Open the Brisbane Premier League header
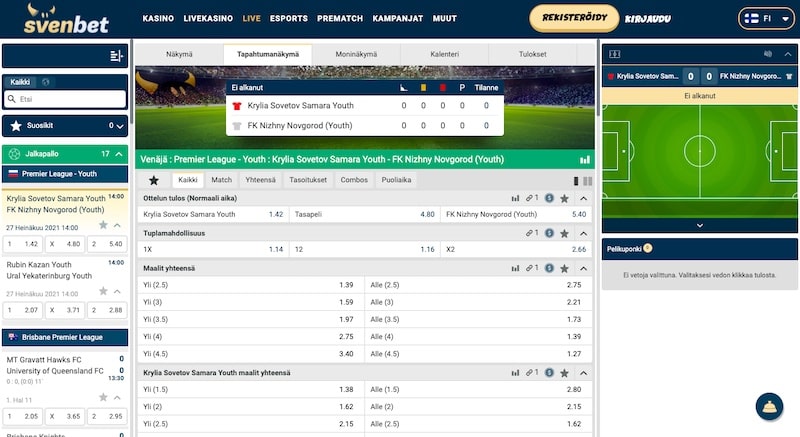The image size is (800, 437). point(65,338)
